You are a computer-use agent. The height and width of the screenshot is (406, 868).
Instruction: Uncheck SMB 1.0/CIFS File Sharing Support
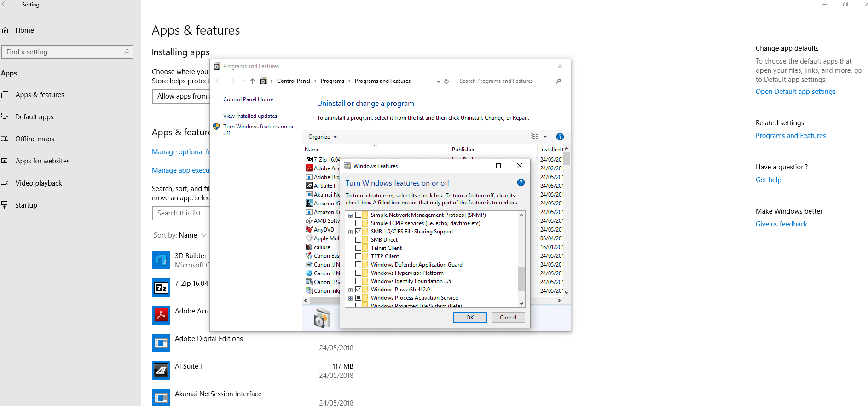click(358, 232)
